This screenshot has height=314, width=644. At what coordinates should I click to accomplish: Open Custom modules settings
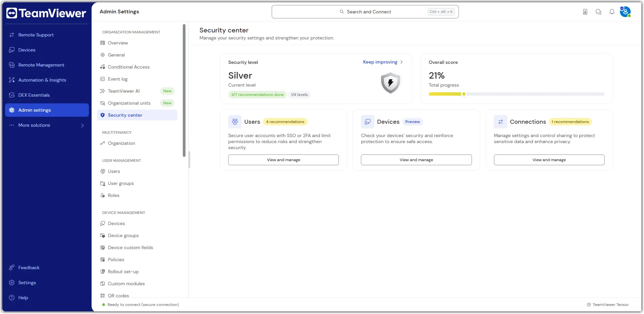click(137, 284)
